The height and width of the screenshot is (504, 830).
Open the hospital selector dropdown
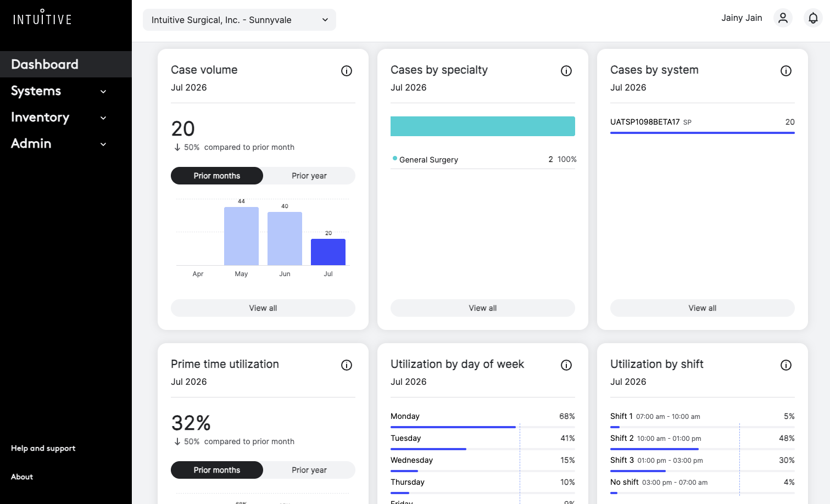(x=239, y=20)
